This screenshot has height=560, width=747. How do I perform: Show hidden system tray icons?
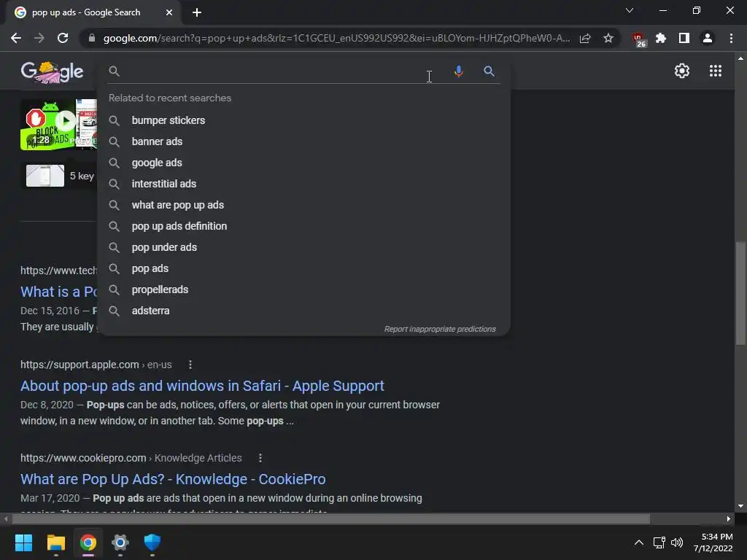[x=639, y=542]
